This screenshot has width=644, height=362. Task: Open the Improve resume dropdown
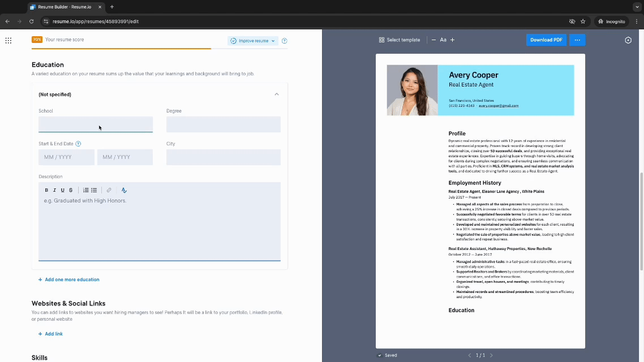(x=251, y=41)
